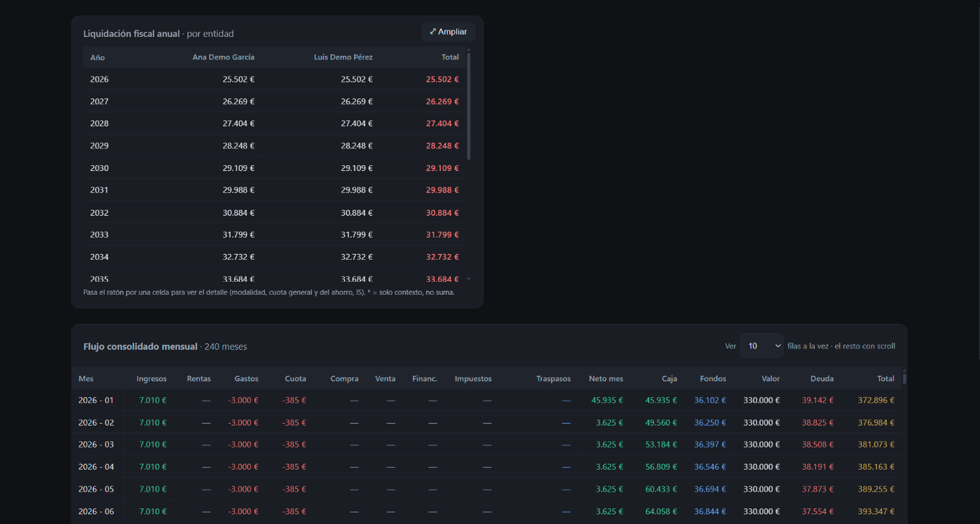Click the Cuota column header

point(296,378)
